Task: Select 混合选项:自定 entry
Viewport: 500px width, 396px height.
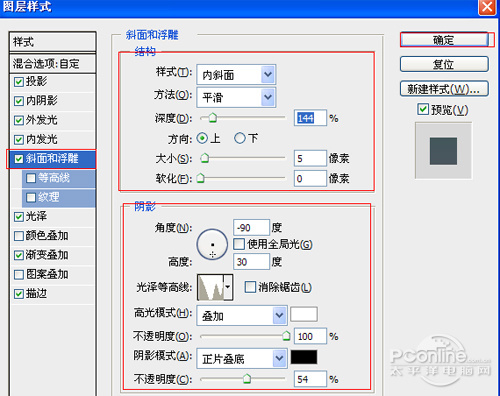Action: 53,63
